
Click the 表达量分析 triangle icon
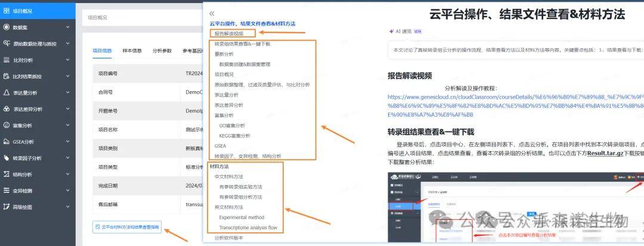pos(7,93)
